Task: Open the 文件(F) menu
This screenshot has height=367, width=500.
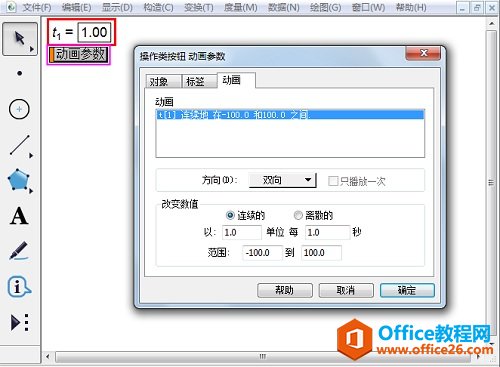Action: (37, 7)
